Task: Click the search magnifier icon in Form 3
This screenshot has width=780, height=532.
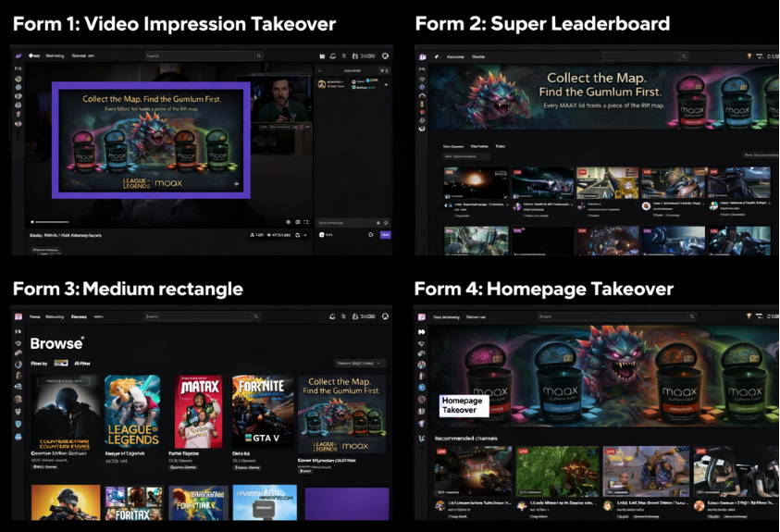Action: (256, 316)
